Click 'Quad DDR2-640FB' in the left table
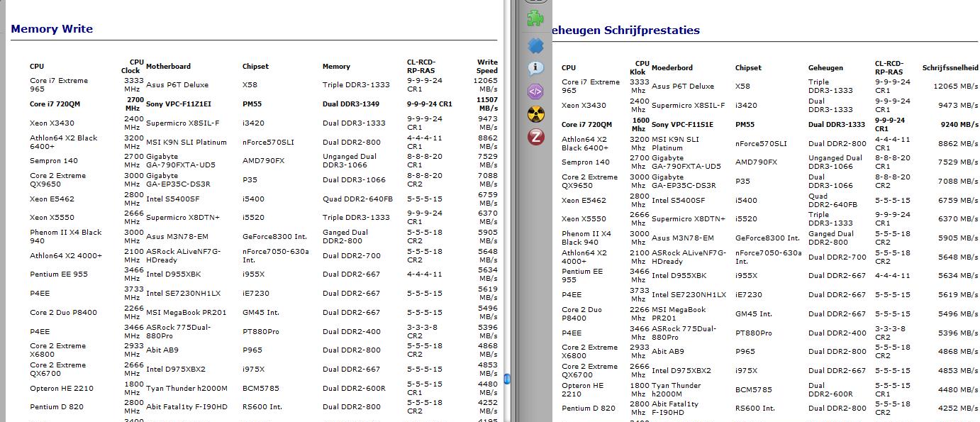This screenshot has height=422, width=980. click(357, 199)
